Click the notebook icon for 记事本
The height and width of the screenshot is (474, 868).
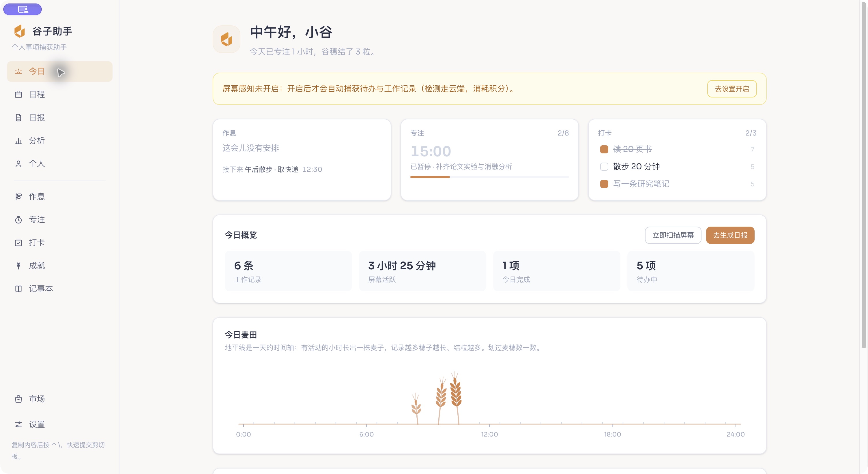point(18,289)
